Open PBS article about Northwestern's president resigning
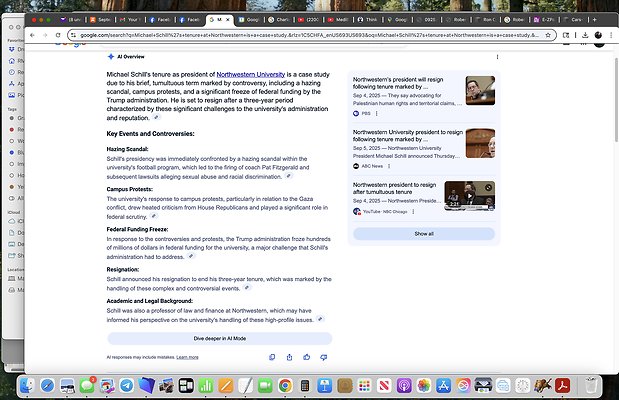619x400 pixels. click(x=398, y=83)
